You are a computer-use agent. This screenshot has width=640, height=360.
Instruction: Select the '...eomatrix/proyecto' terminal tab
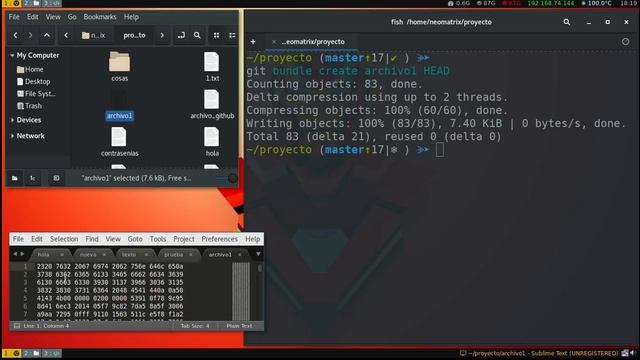click(x=313, y=42)
